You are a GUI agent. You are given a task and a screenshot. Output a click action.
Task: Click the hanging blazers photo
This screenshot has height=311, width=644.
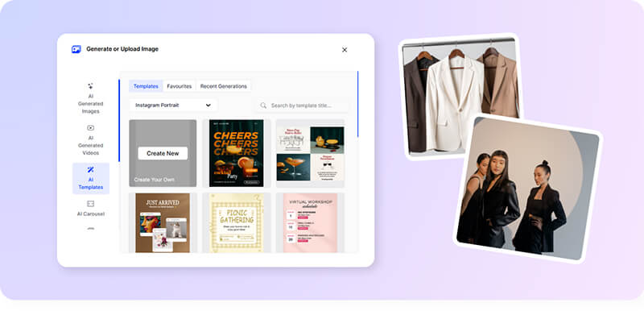coord(460,96)
